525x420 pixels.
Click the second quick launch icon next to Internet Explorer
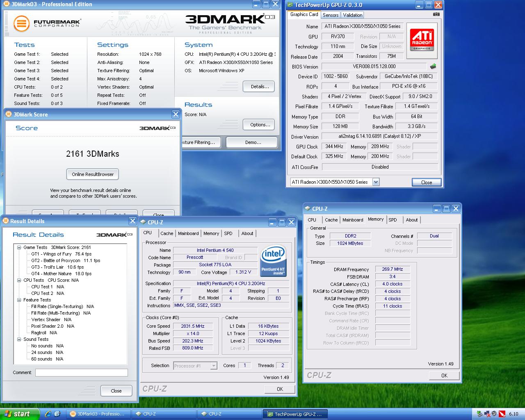click(57, 414)
